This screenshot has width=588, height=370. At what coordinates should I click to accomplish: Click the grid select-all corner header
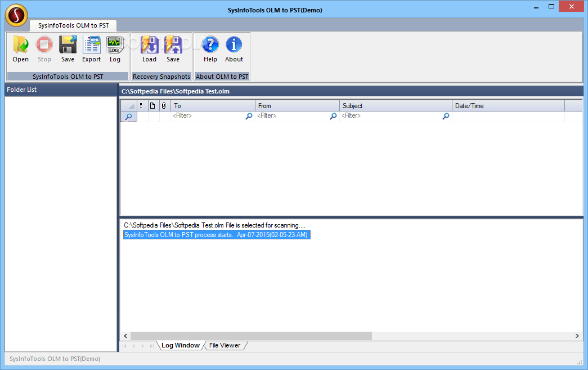pyautogui.click(x=129, y=106)
